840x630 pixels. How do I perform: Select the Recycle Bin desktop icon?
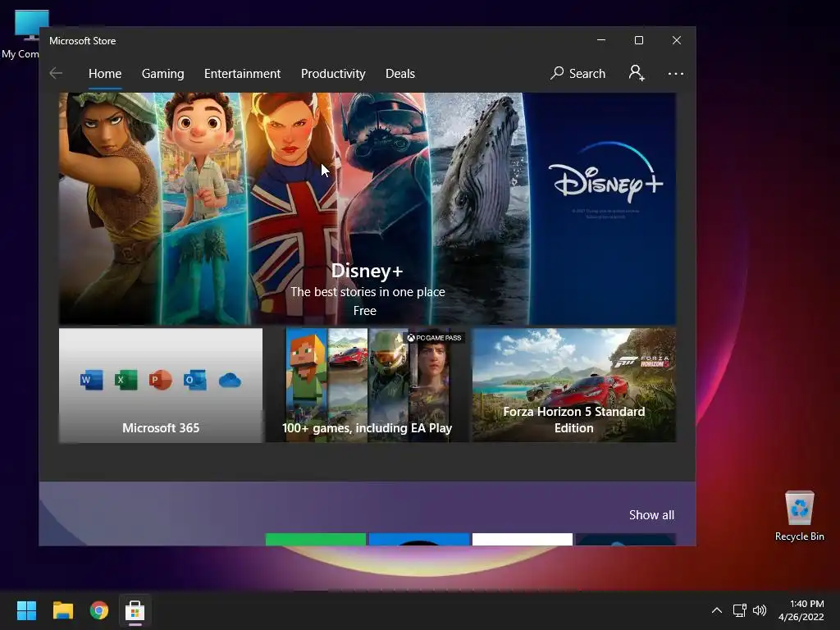(799, 516)
